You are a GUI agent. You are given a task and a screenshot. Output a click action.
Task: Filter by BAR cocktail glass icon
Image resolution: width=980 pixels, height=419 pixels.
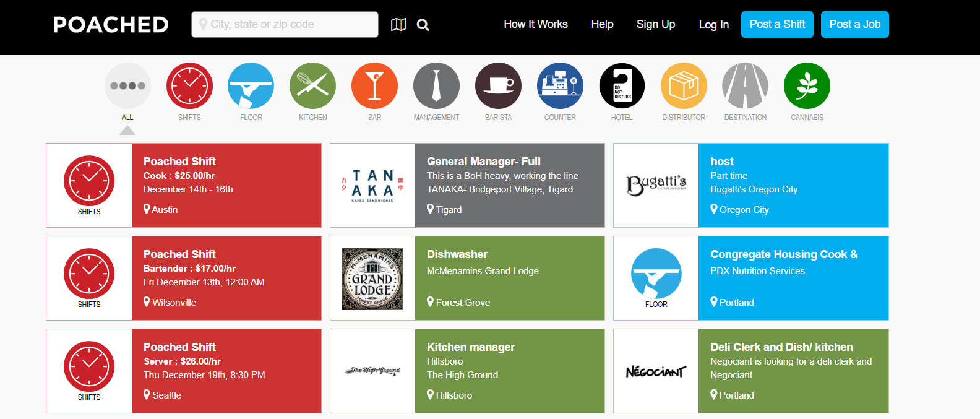tap(374, 85)
